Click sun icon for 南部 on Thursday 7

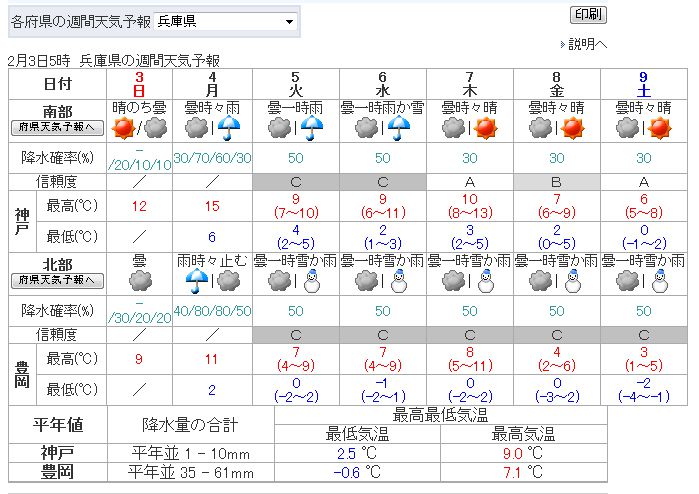pyautogui.click(x=485, y=128)
